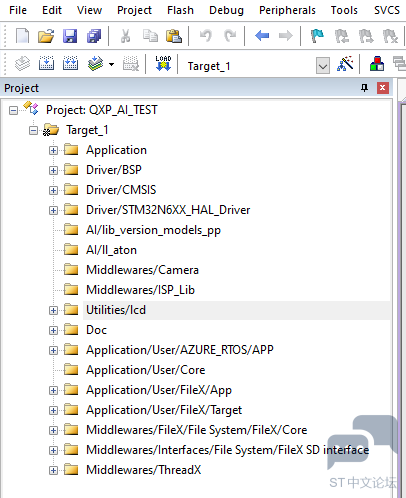Screen dimensions: 406x498
Task: Collapse the Project: QXP_AI_TEST root node
Action: coord(13,110)
